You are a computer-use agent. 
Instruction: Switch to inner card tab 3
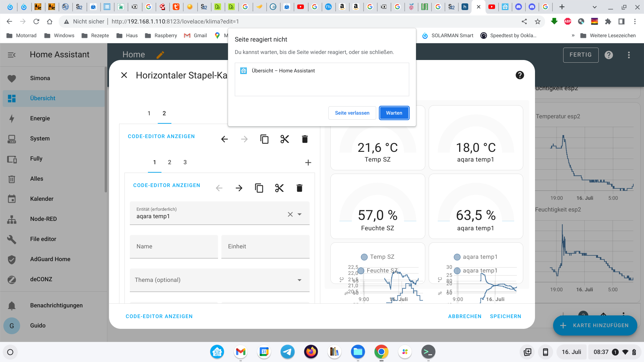click(185, 162)
